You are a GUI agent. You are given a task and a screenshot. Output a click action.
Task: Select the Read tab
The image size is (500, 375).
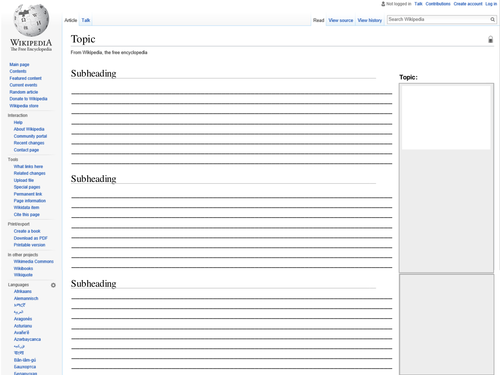(x=318, y=20)
